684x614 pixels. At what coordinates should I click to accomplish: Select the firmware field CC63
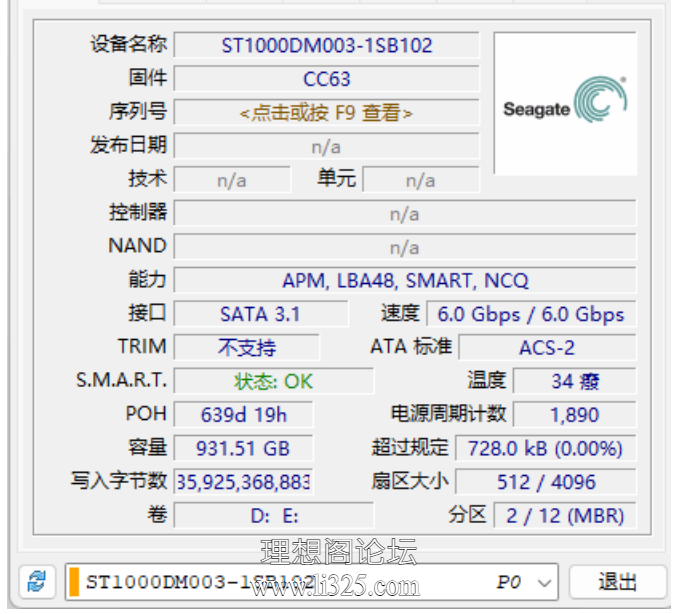tap(326, 79)
